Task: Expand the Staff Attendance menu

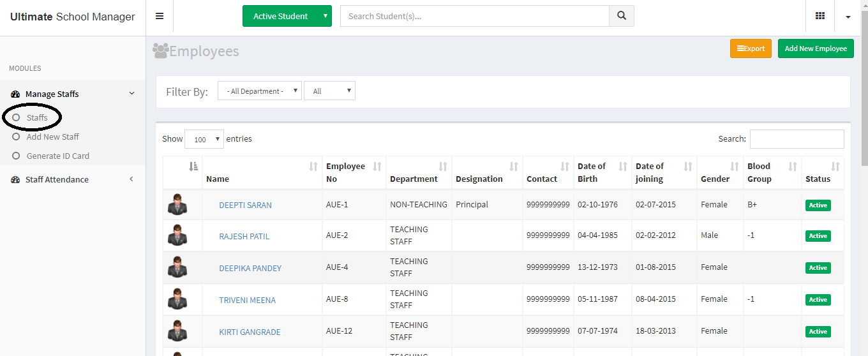Action: (73, 179)
